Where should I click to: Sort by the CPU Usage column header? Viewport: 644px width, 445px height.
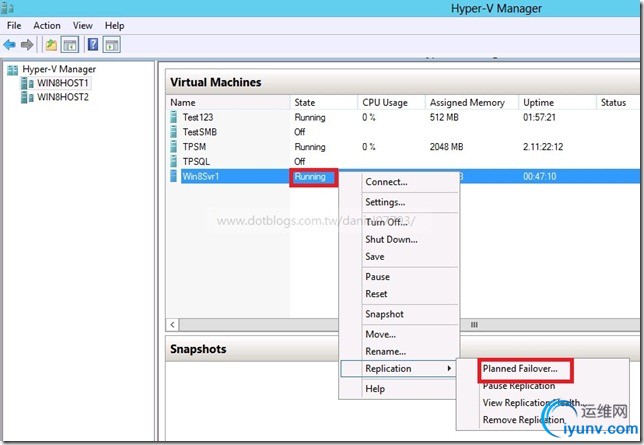point(391,103)
